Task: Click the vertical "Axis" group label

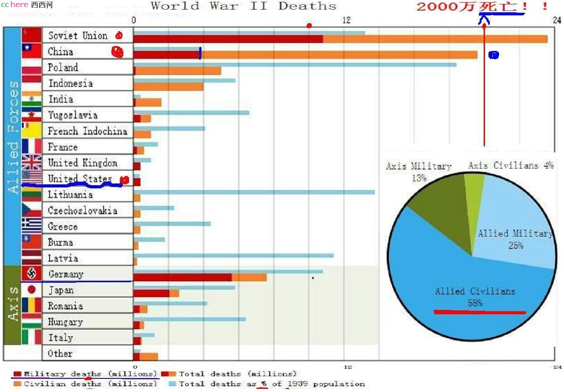Action: point(13,304)
